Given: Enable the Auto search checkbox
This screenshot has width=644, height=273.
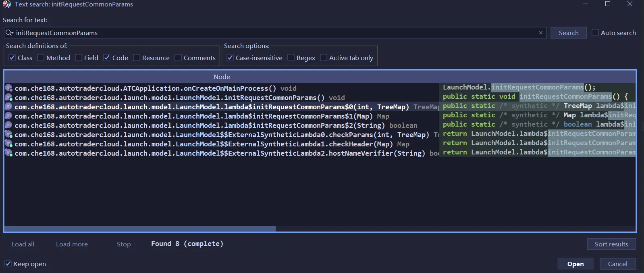Looking at the screenshot, I should tap(595, 33).
